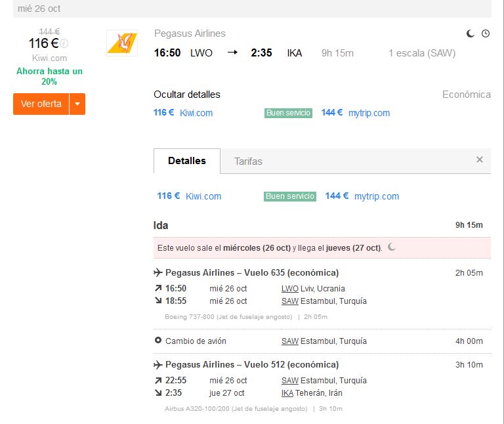504x424 pixels.
Task: Click the departure arrow icon at 22:55
Action: tap(158, 380)
